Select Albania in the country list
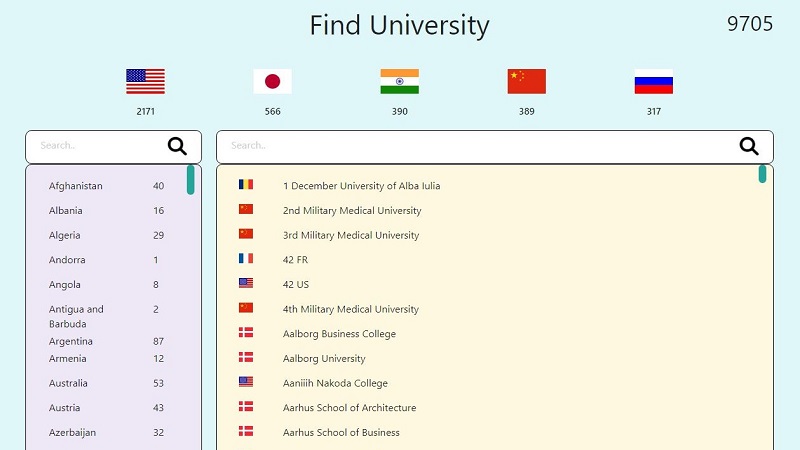800x450 pixels. tap(65, 210)
